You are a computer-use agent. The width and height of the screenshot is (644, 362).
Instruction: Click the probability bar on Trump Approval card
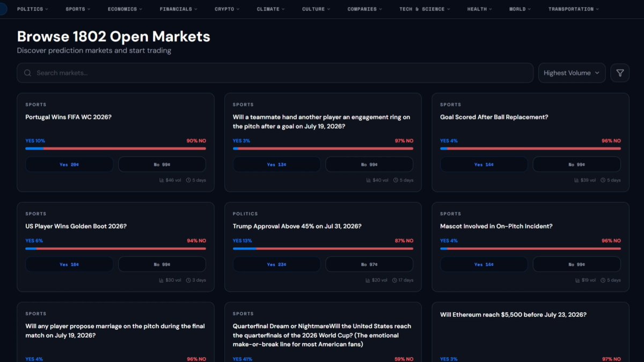point(323,248)
